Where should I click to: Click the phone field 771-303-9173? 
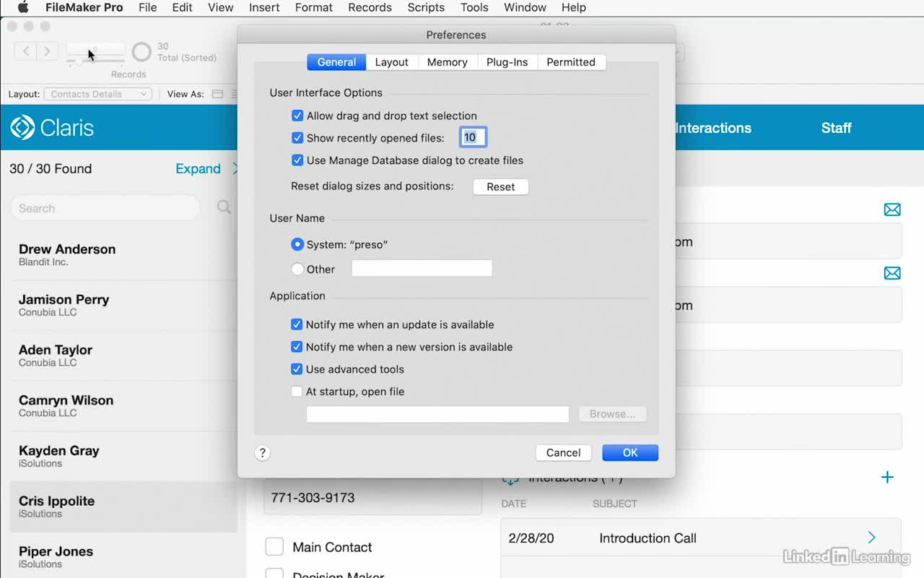(372, 497)
